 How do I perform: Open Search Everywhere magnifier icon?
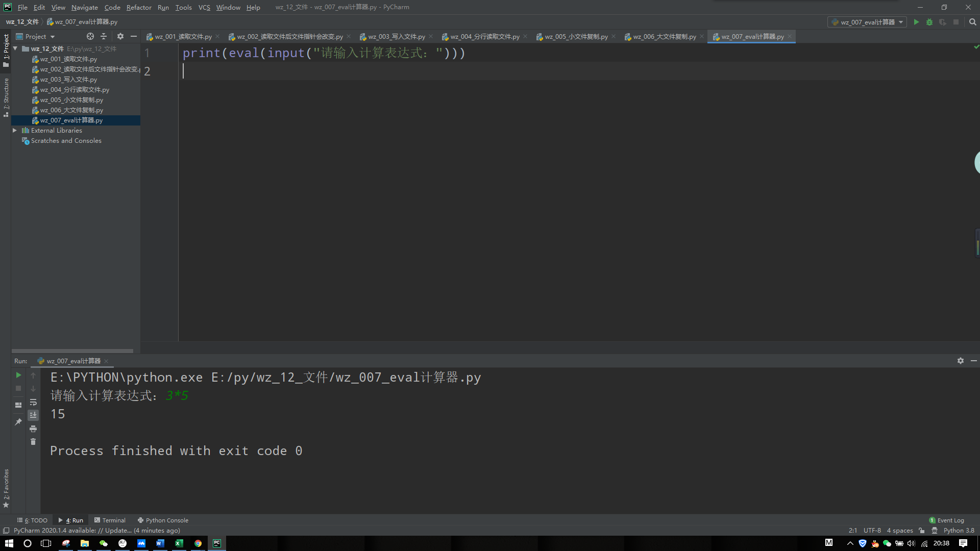pos(973,22)
